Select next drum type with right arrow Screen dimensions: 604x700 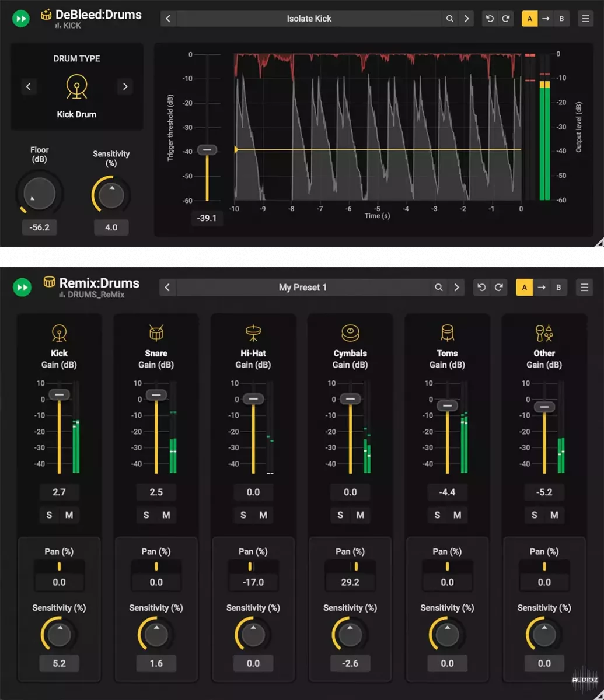125,87
